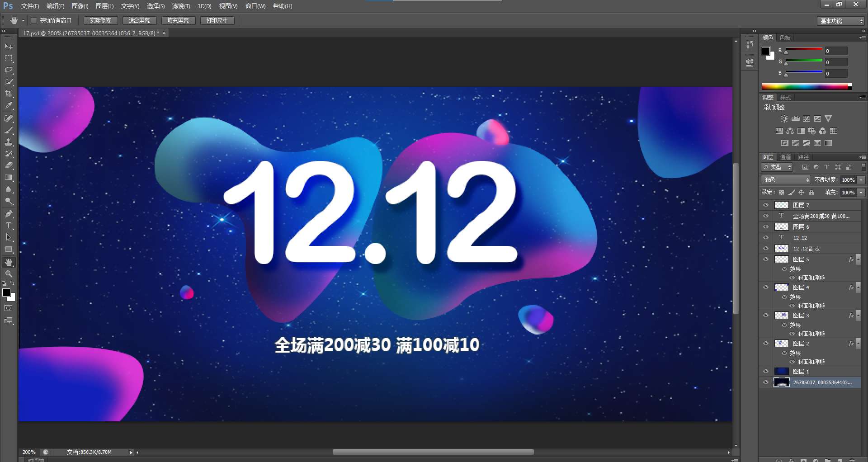
Task: Select the Horizontal Type tool
Action: click(9, 226)
